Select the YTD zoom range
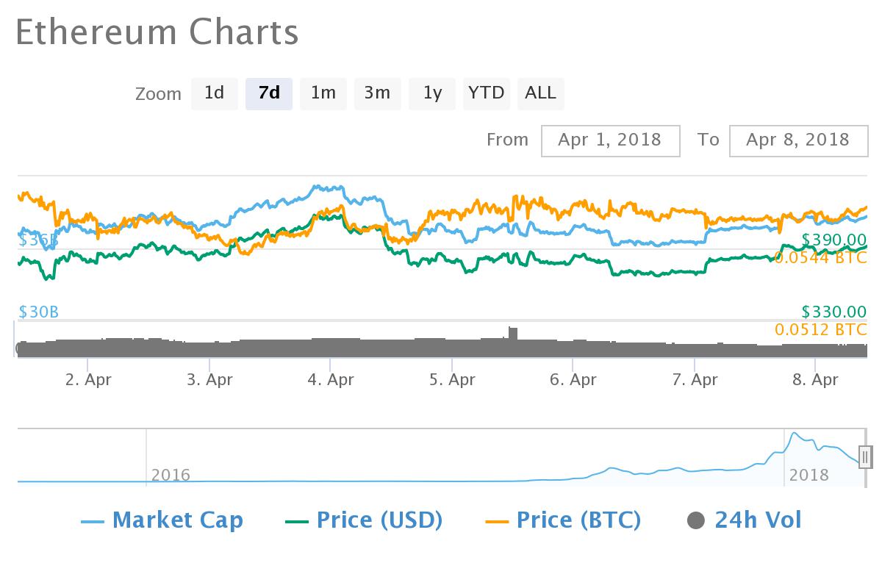The width and height of the screenshot is (882, 588). pyautogui.click(x=487, y=93)
